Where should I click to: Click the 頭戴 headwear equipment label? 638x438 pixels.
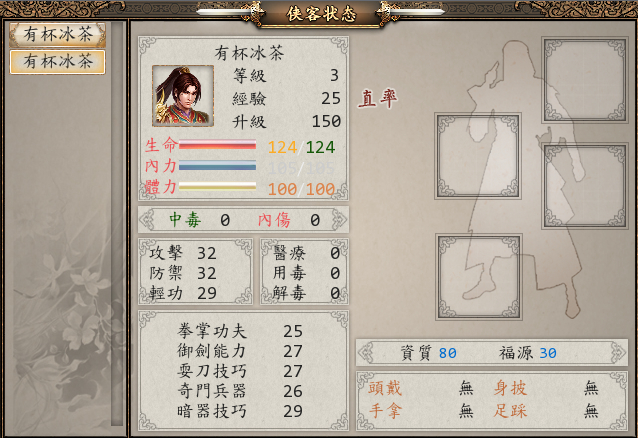pos(385,388)
